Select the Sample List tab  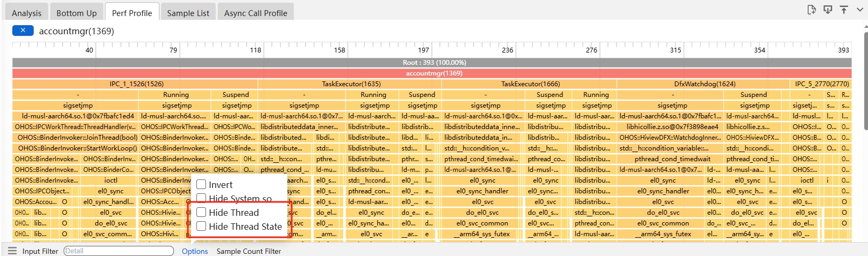(x=188, y=13)
